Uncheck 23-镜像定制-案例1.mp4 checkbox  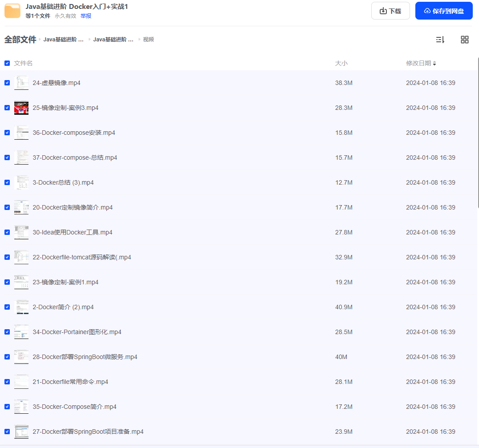point(7,282)
